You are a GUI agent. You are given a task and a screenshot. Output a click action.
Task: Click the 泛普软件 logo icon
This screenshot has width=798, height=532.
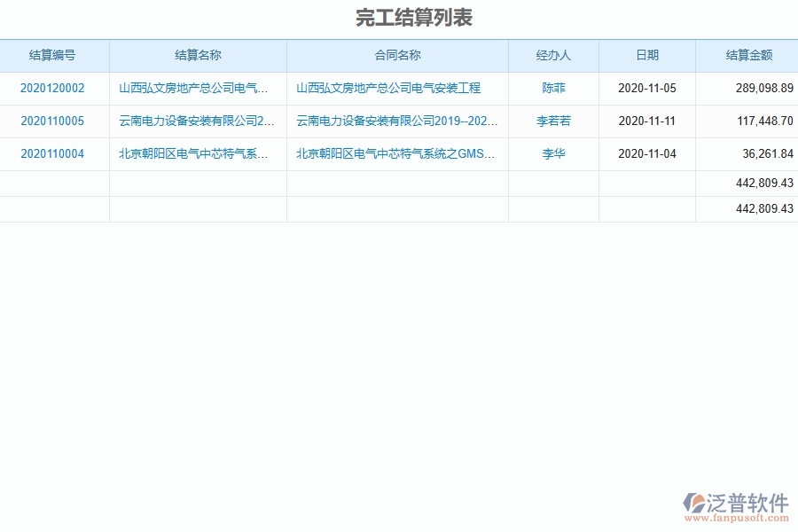coord(695,503)
